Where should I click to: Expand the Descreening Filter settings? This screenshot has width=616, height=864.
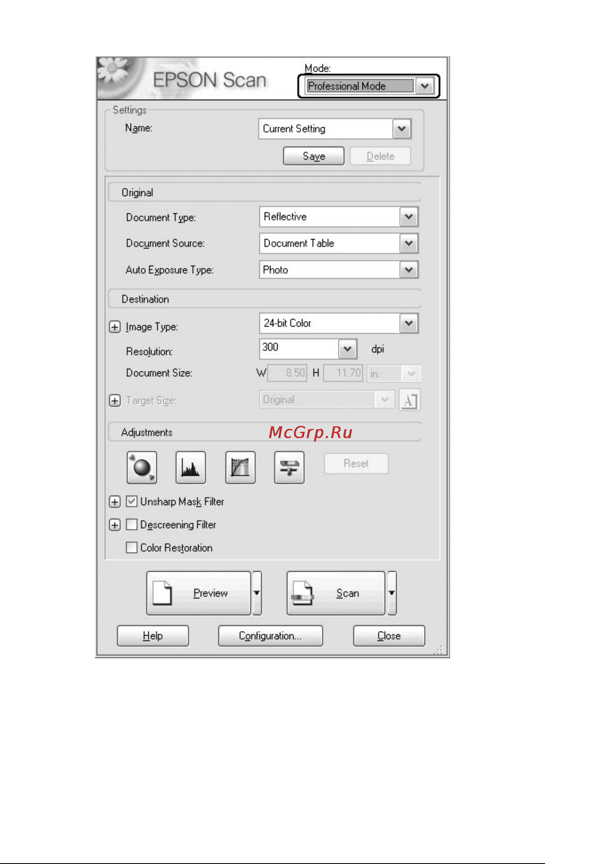point(114,525)
